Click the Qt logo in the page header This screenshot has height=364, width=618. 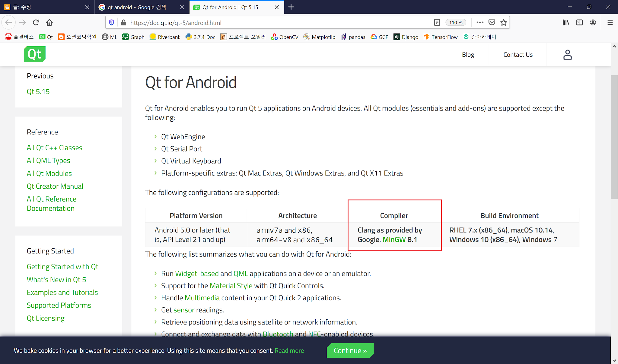(x=34, y=54)
